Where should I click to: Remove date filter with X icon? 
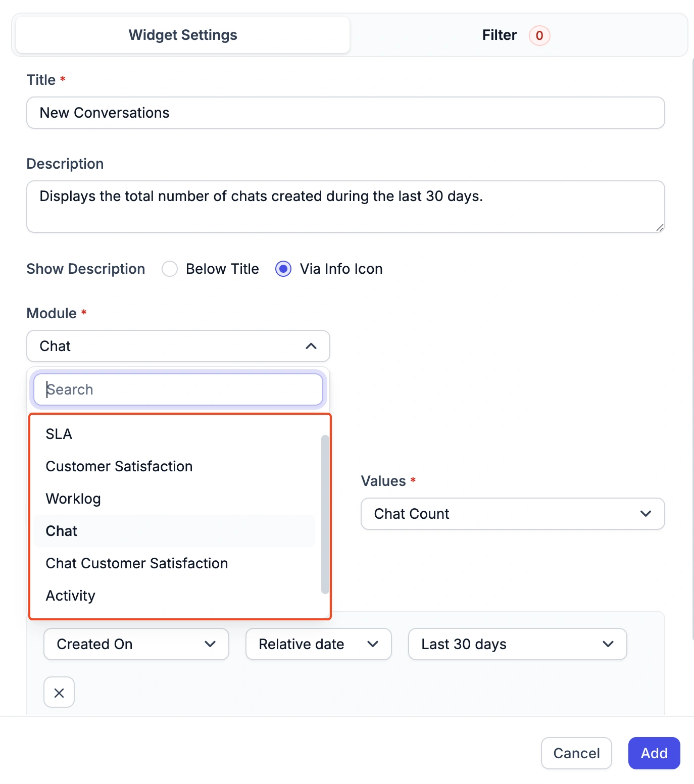coord(59,693)
